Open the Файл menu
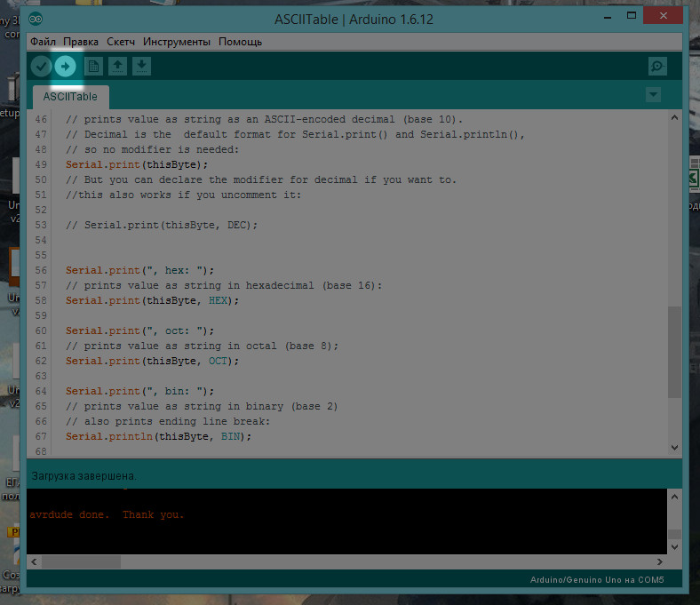This screenshot has width=700, height=605. (43, 42)
